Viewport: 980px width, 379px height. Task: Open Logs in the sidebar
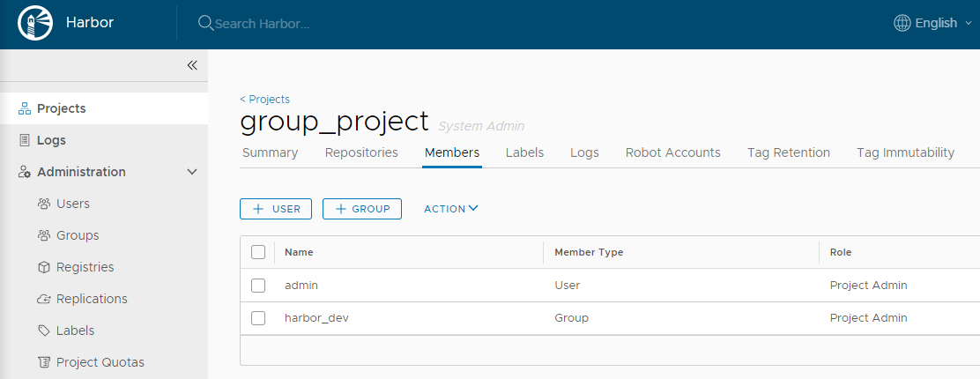click(51, 140)
